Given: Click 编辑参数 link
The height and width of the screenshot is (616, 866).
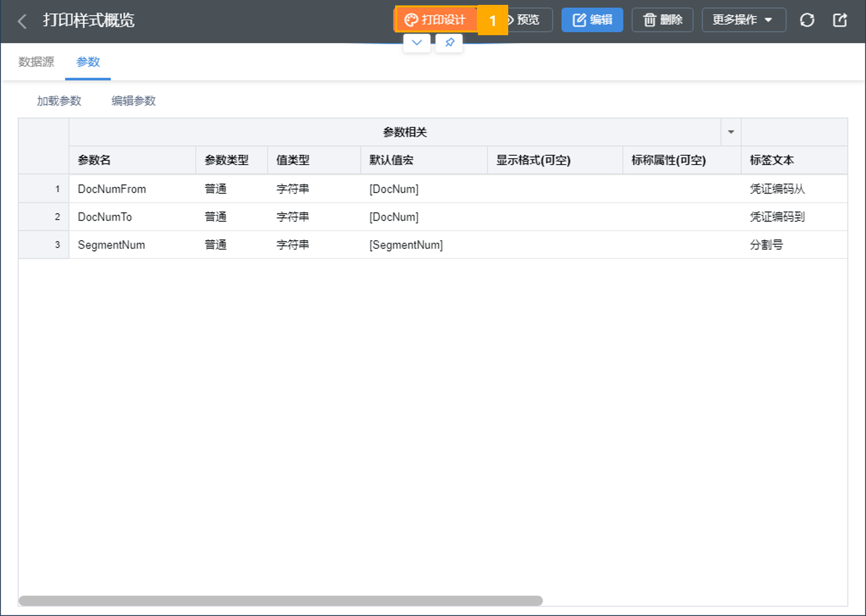Looking at the screenshot, I should [134, 101].
